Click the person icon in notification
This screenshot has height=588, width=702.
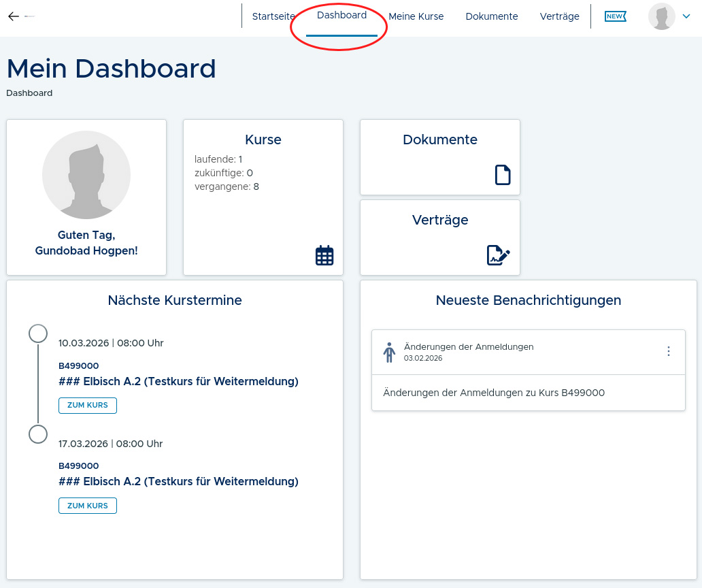389,352
